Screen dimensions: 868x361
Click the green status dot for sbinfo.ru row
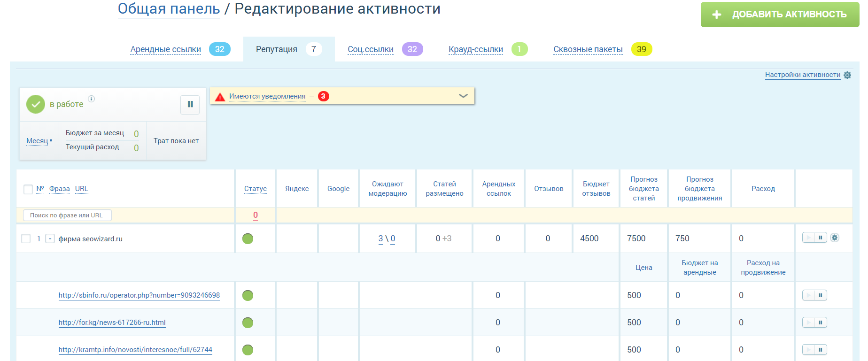click(248, 295)
